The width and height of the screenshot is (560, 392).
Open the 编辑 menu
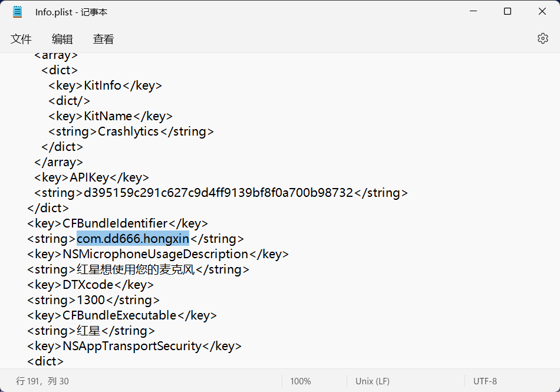(62, 39)
